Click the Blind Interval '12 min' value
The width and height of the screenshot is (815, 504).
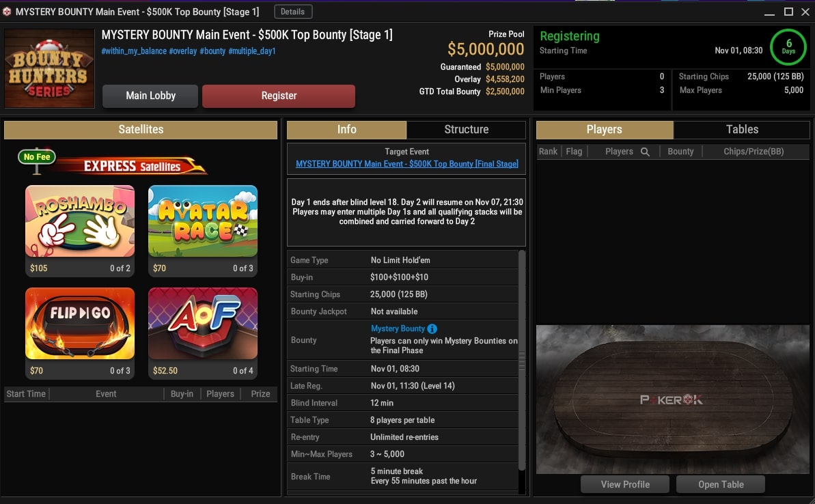click(381, 403)
